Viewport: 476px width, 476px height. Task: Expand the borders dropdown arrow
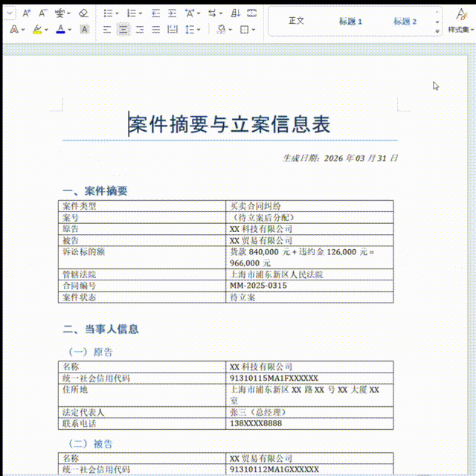254,30
